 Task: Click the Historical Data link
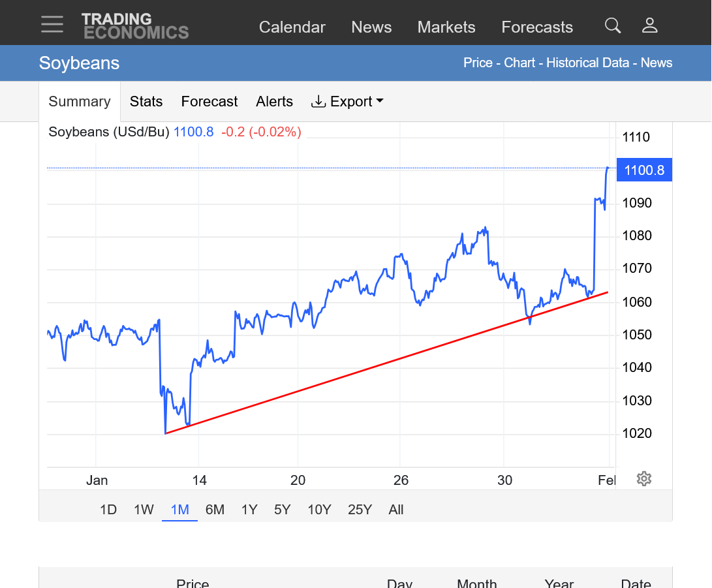(587, 63)
